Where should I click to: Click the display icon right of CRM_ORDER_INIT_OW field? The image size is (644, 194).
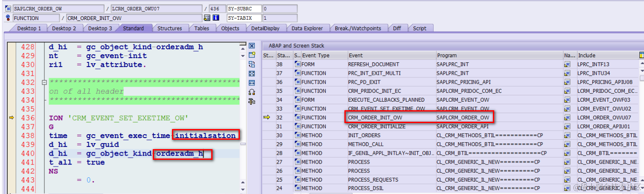tap(207, 18)
